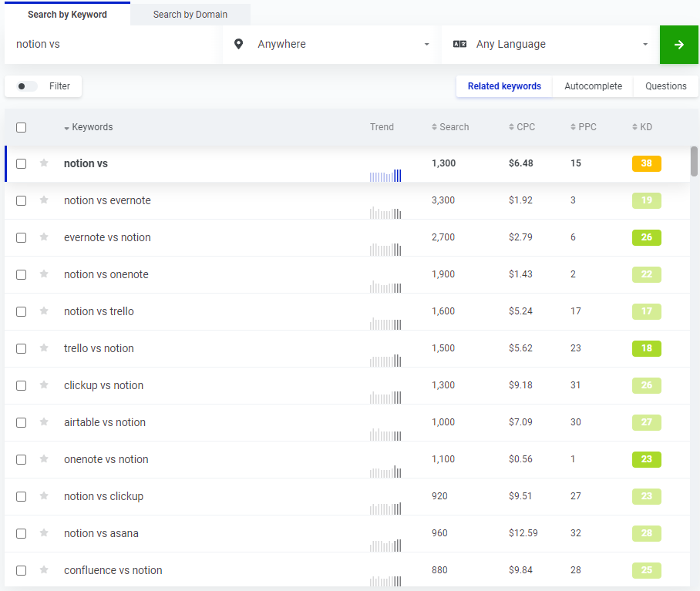Sort table by Search volume

pyautogui.click(x=450, y=127)
